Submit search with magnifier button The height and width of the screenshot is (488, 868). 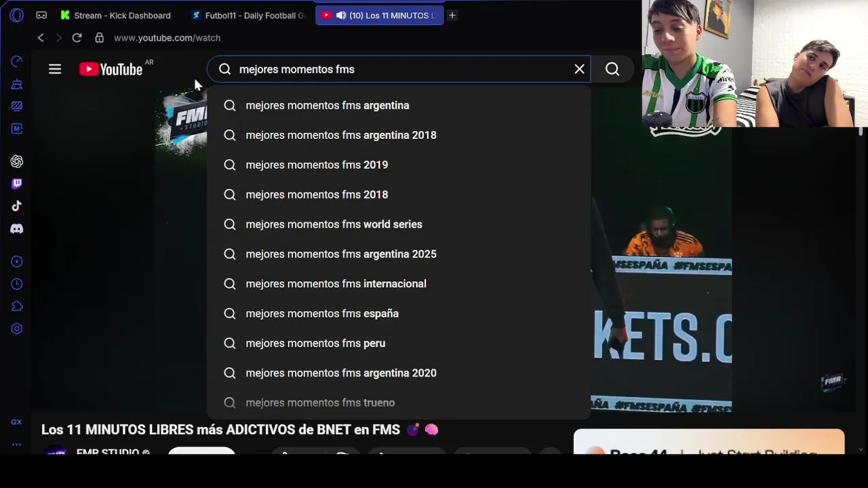[x=612, y=69]
